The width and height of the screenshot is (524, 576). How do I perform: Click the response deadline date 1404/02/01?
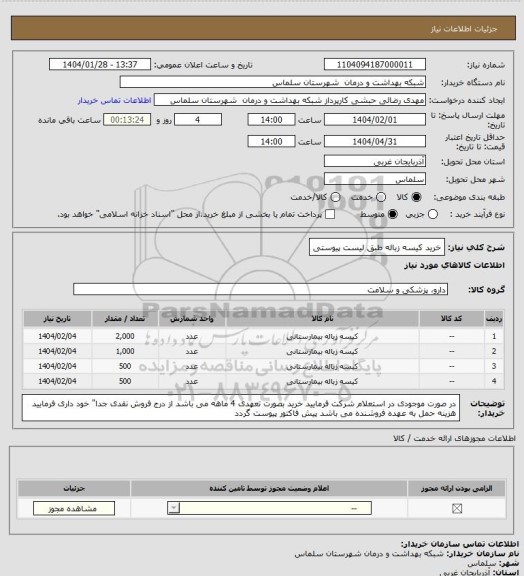pos(375,120)
